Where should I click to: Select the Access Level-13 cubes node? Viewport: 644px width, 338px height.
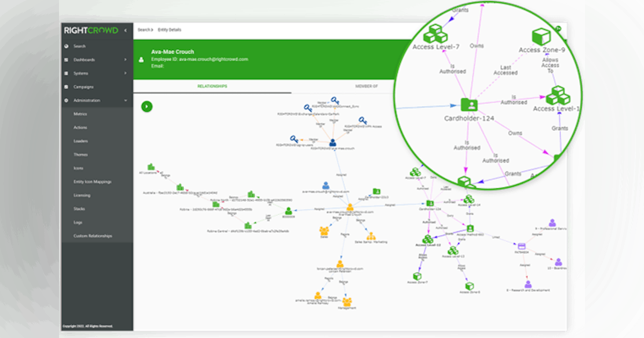(453, 251)
